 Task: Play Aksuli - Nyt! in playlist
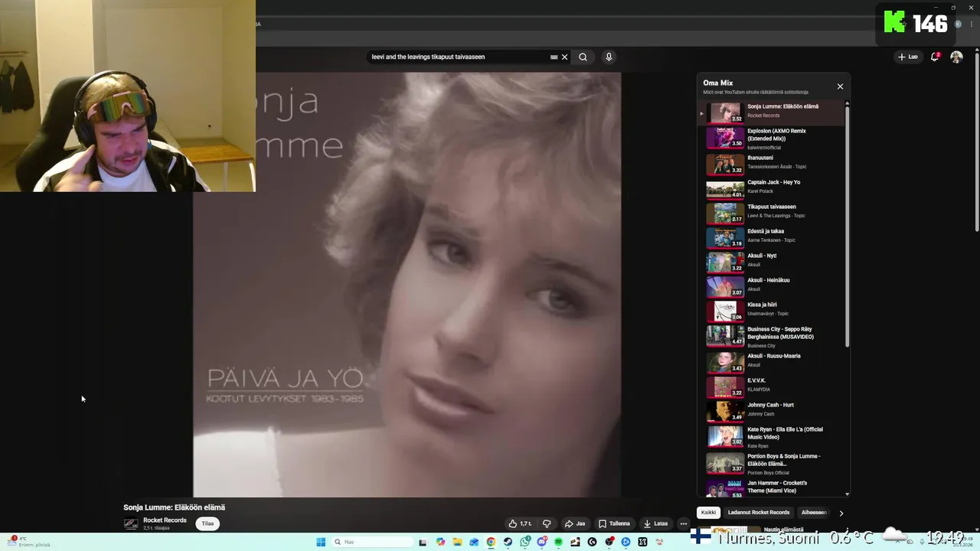point(771,261)
